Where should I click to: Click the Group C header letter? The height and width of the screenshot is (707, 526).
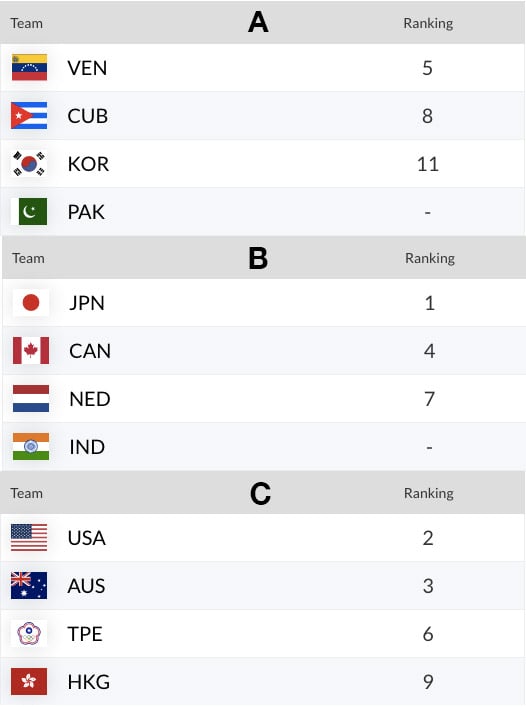[261, 494]
